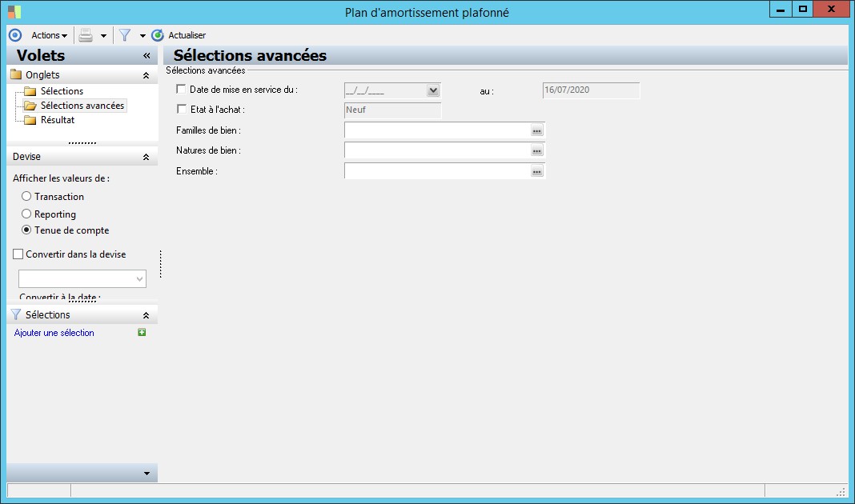Image resolution: width=855 pixels, height=504 pixels.
Task: Click the Neuf state field
Action: pos(392,110)
